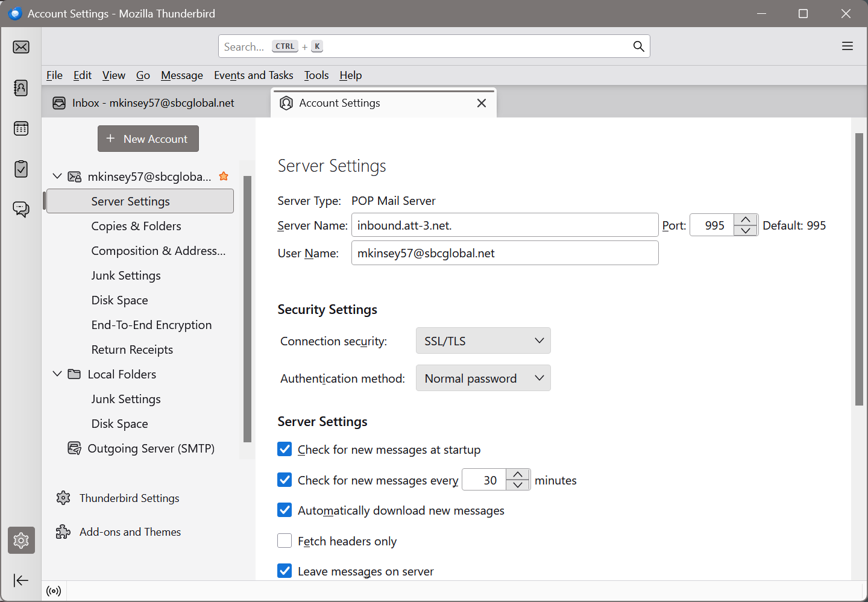Switch to the Inbox tab

153,103
